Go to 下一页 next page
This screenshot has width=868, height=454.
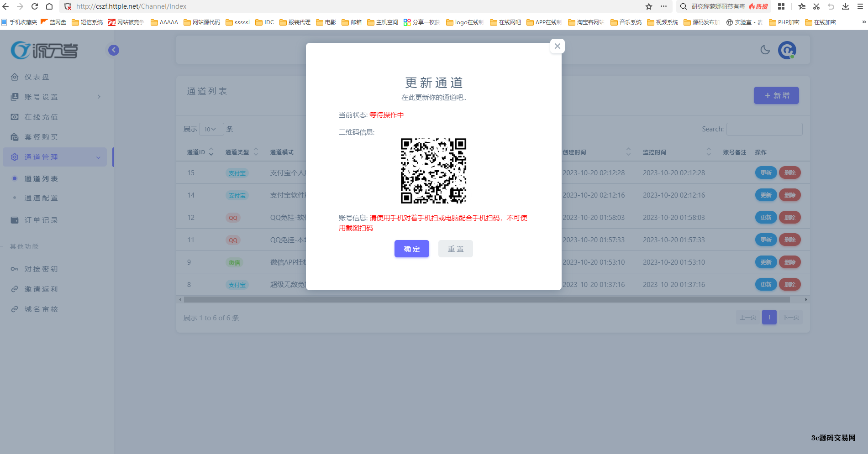coord(791,317)
